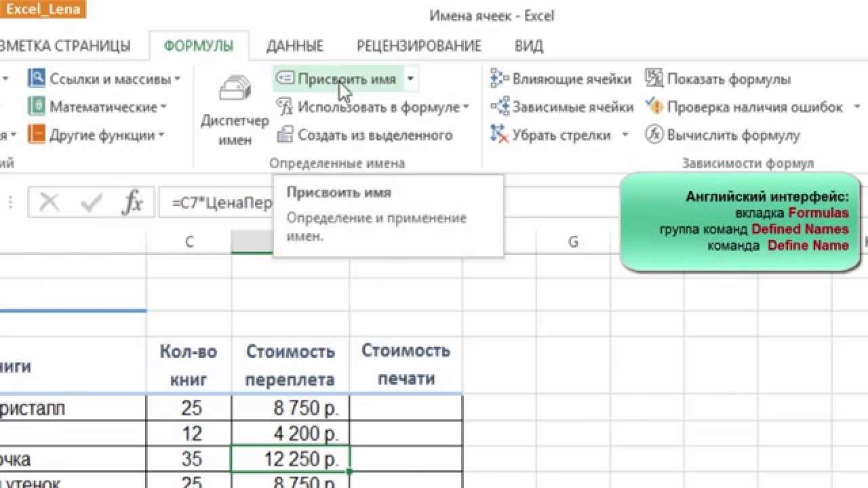Switch to the ВИД ribbon tab
This screenshot has width=868, height=488.
529,46
